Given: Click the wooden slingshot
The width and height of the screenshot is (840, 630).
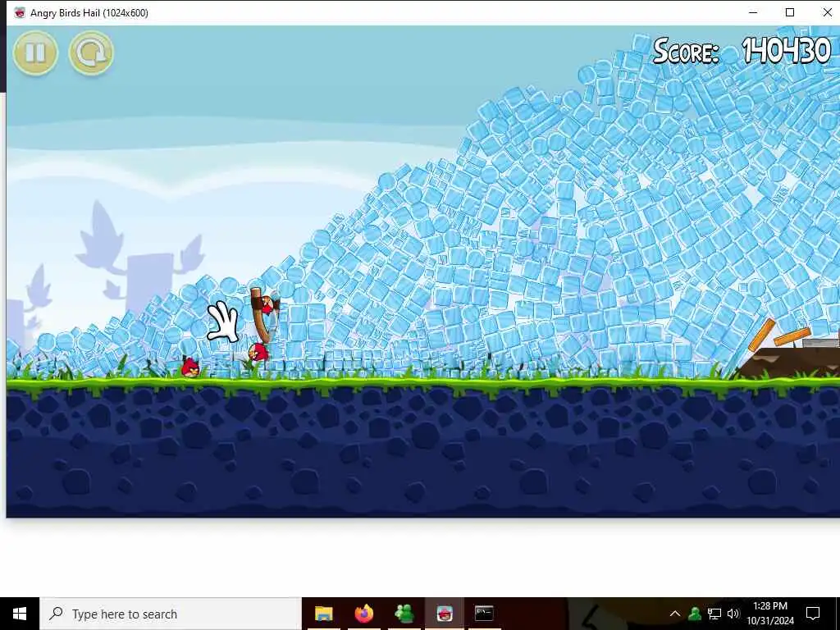Looking at the screenshot, I should pyautogui.click(x=262, y=315).
